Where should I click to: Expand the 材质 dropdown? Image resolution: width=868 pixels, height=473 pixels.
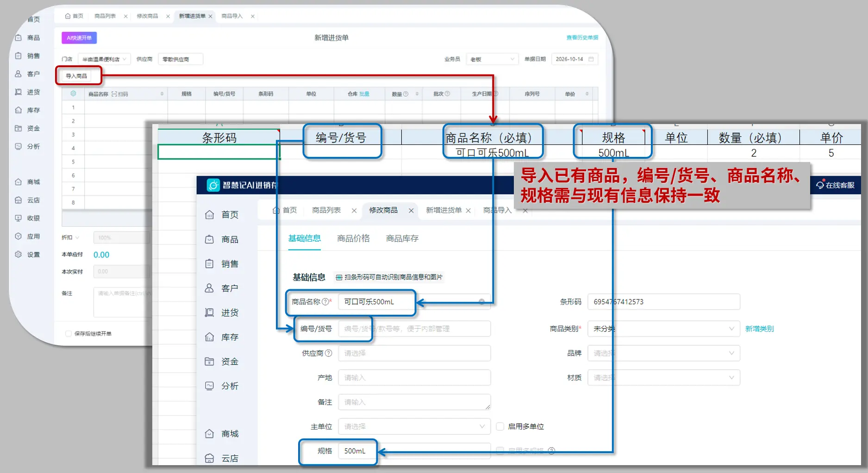tap(663, 378)
